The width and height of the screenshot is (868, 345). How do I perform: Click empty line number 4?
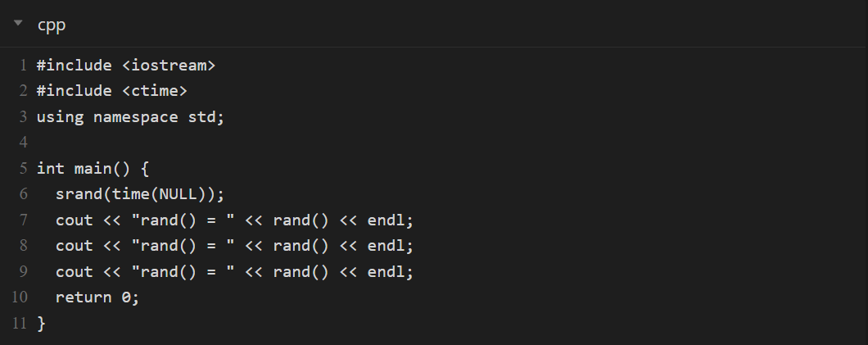[24, 143]
